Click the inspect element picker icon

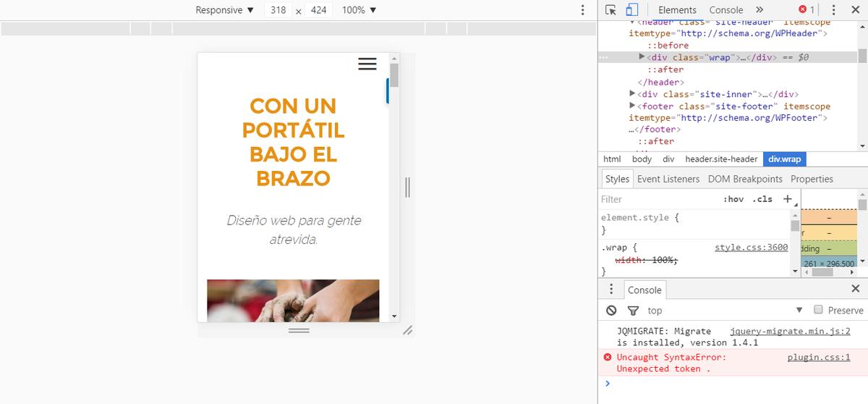(610, 10)
